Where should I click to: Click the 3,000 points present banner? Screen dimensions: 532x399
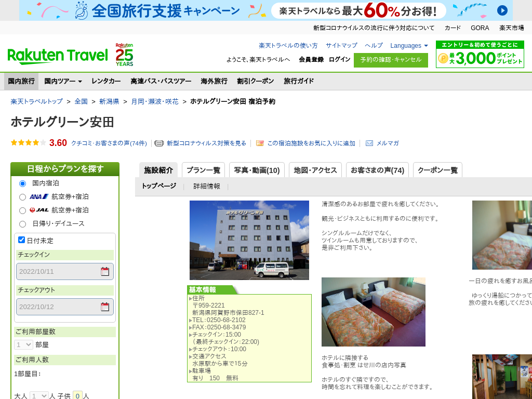point(480,54)
